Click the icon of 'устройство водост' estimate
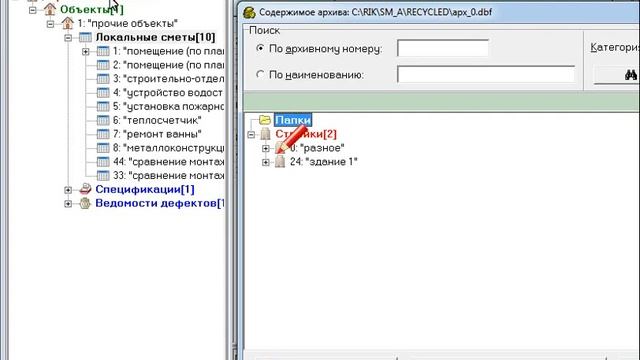 [x=103, y=93]
